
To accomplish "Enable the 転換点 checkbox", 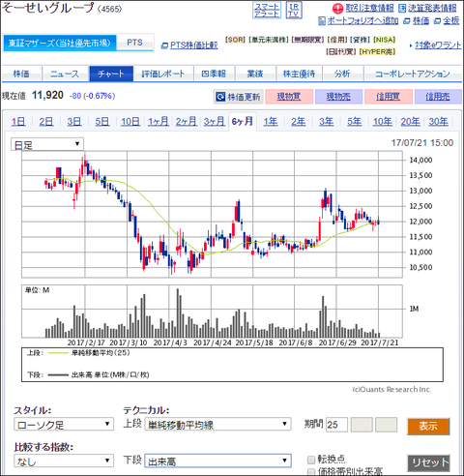I will tap(311, 460).
